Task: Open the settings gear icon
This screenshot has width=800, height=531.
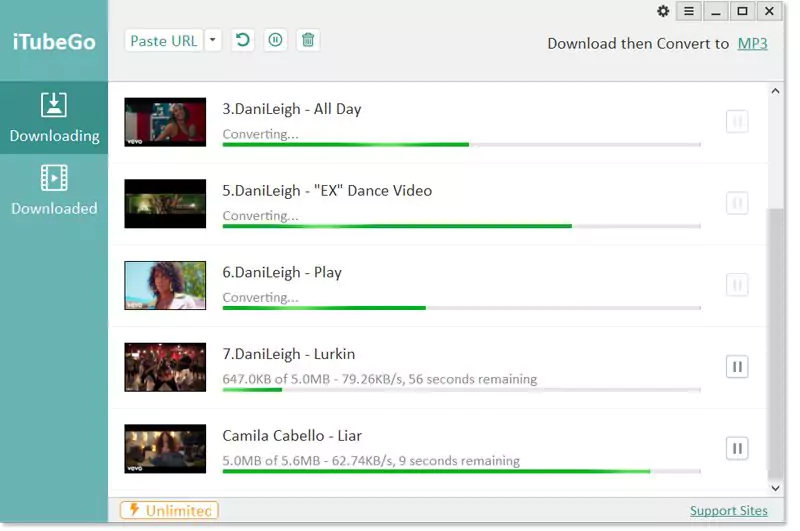Action: [x=663, y=11]
